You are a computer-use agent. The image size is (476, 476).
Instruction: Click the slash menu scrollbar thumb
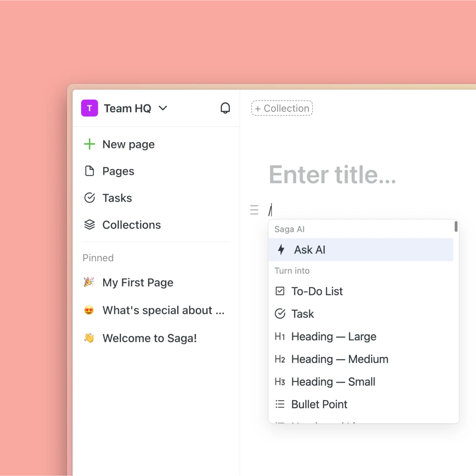456,226
